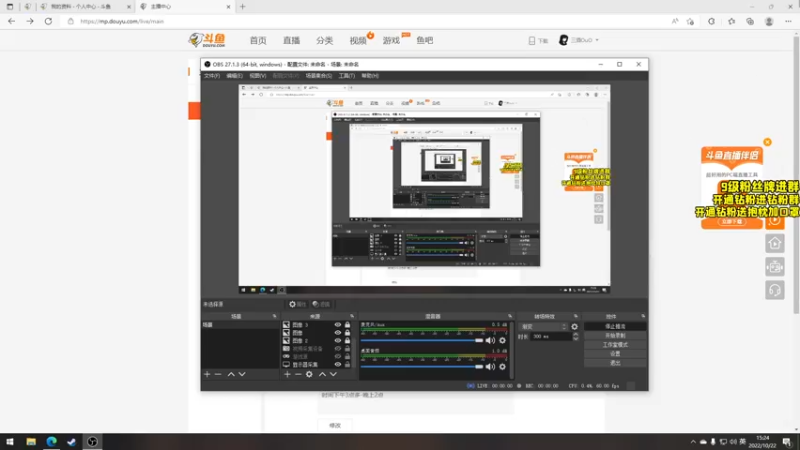The image size is (800, 450).
Task: Open the customer service headset icon
Action: coord(774,290)
